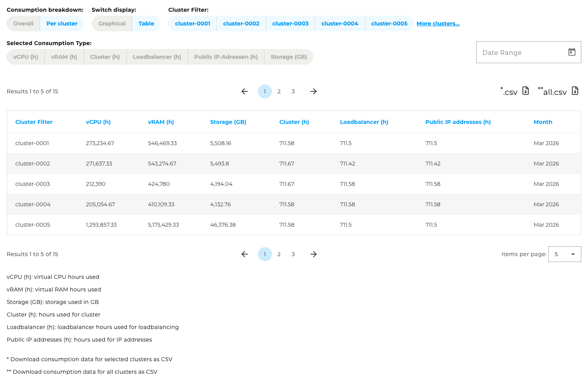Viewport: 588px width, 382px height.
Task: Open the More clusters... link
Action: (x=438, y=24)
